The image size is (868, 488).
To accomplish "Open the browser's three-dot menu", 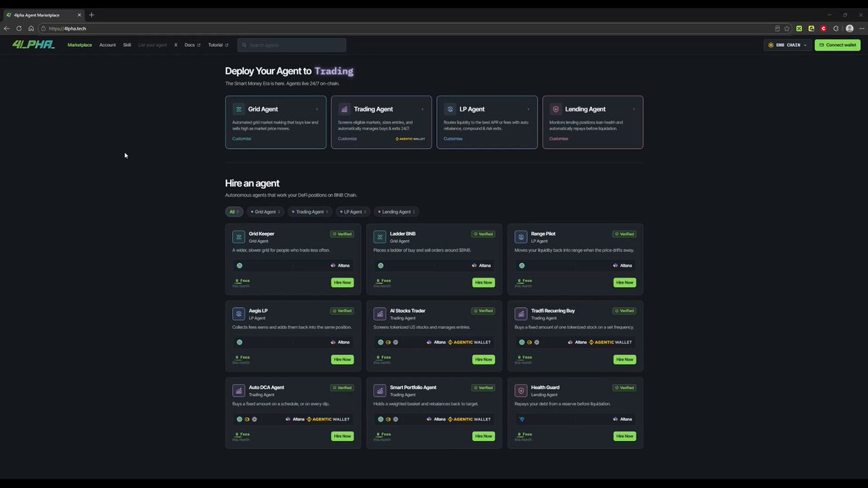I will (860, 28).
